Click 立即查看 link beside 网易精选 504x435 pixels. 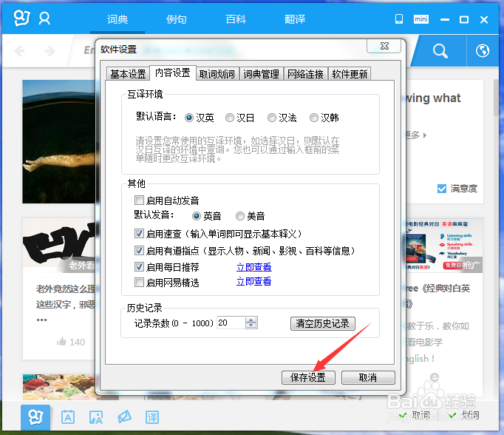pos(254,282)
